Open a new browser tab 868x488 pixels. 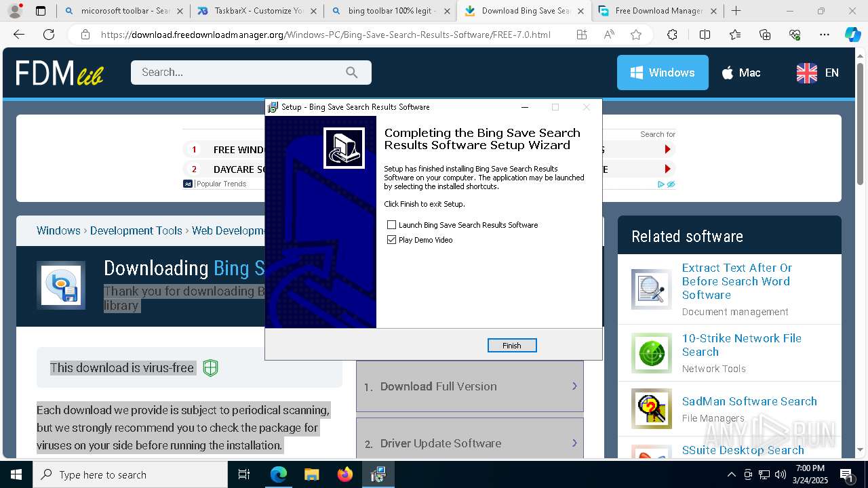[736, 11]
